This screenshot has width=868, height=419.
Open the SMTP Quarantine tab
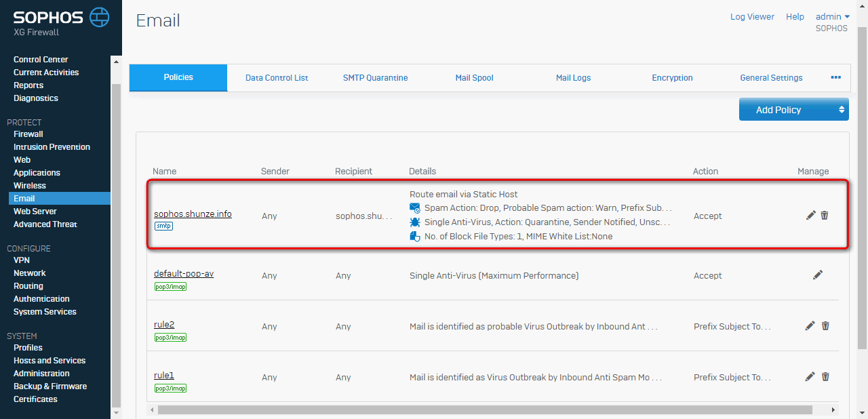[375, 78]
